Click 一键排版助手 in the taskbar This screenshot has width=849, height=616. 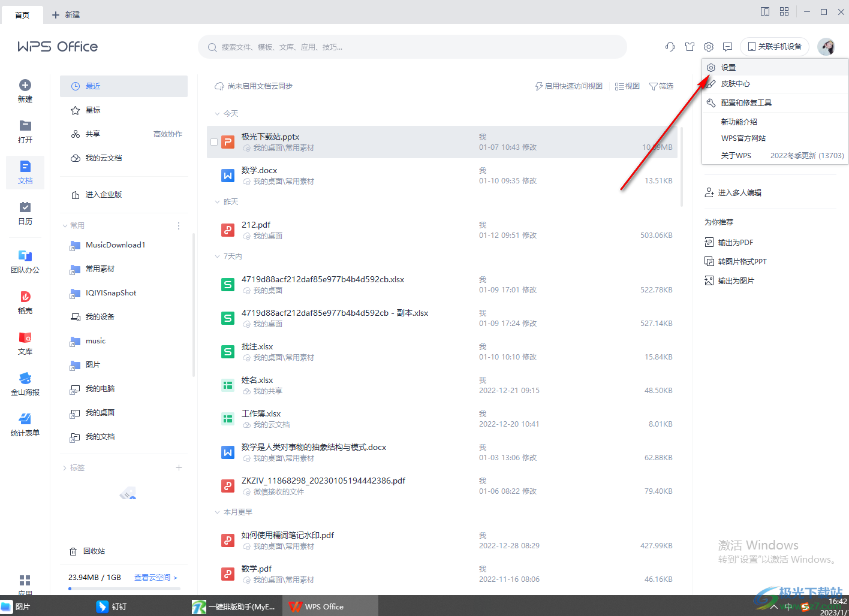point(234,606)
